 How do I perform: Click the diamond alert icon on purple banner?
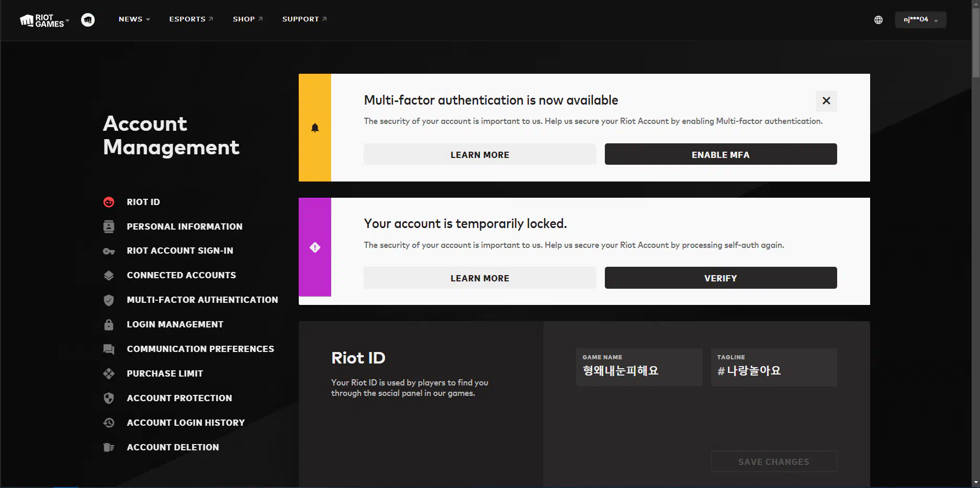click(315, 247)
